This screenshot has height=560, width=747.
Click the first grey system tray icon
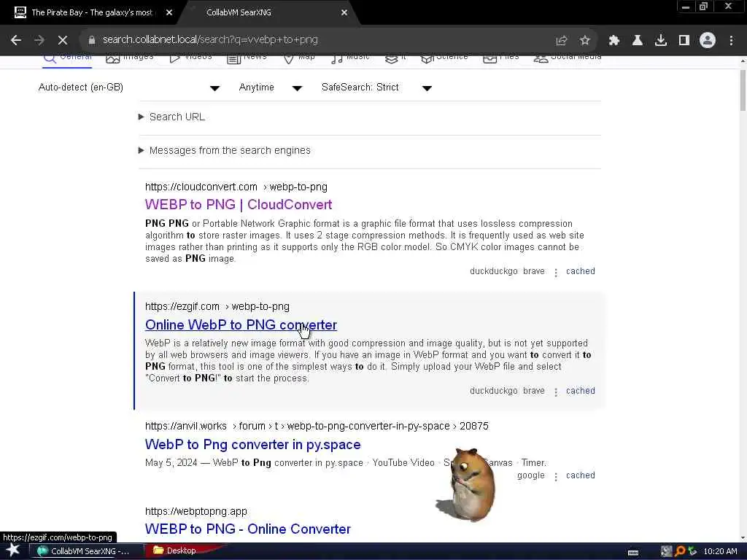click(667, 551)
